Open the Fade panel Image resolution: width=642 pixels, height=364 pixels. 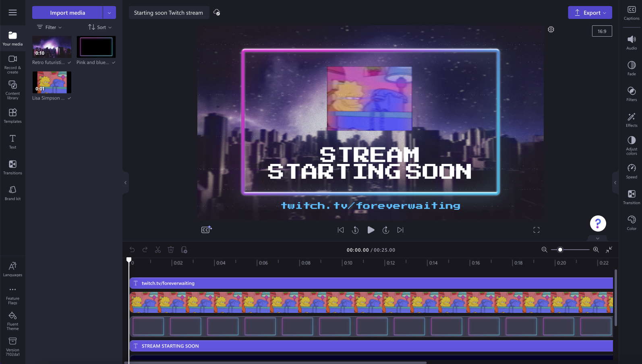coord(632,68)
